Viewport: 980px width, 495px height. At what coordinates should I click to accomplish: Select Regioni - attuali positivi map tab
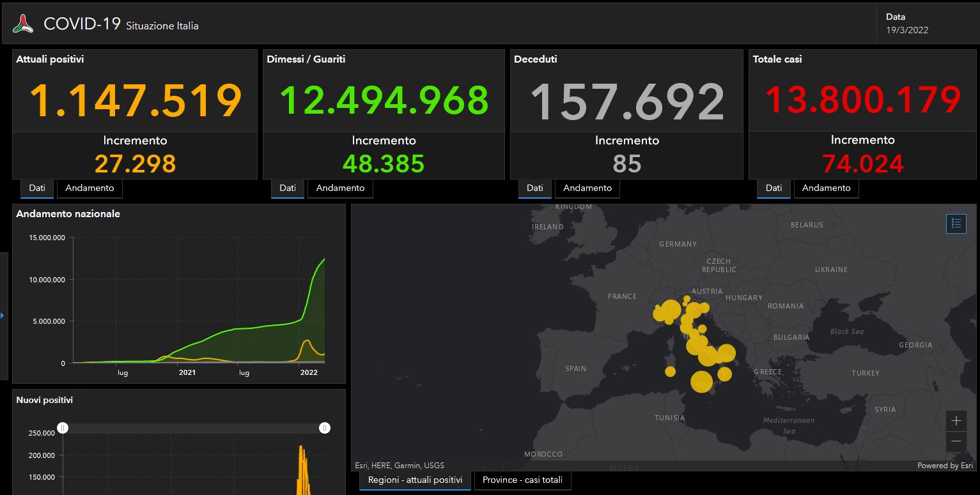[415, 480]
